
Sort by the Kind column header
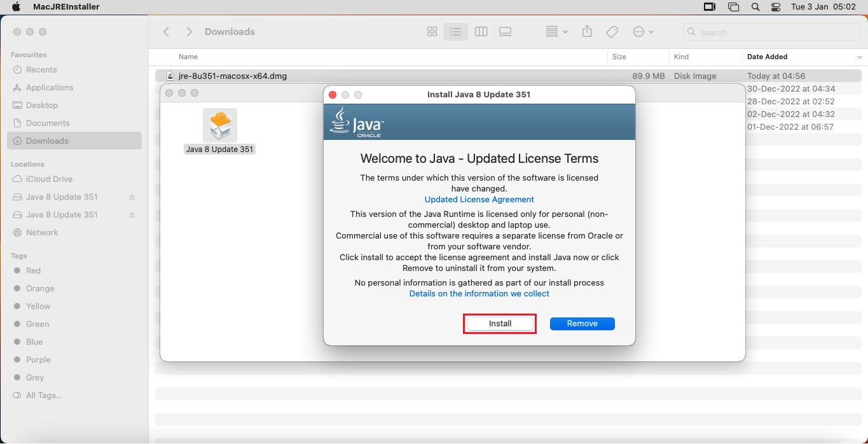tap(681, 57)
